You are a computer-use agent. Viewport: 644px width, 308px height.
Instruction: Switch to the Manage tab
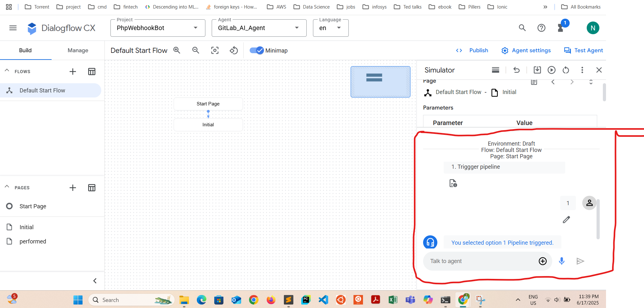[78, 50]
